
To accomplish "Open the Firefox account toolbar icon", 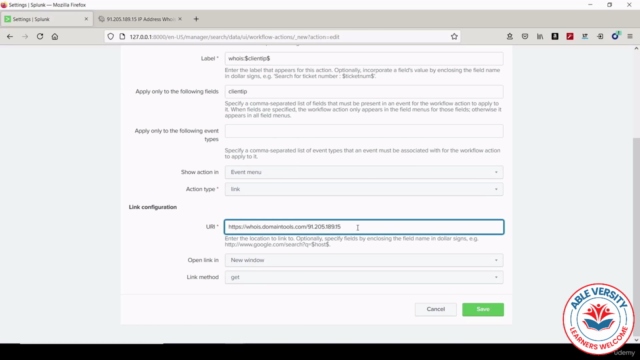I will pos(510,36).
